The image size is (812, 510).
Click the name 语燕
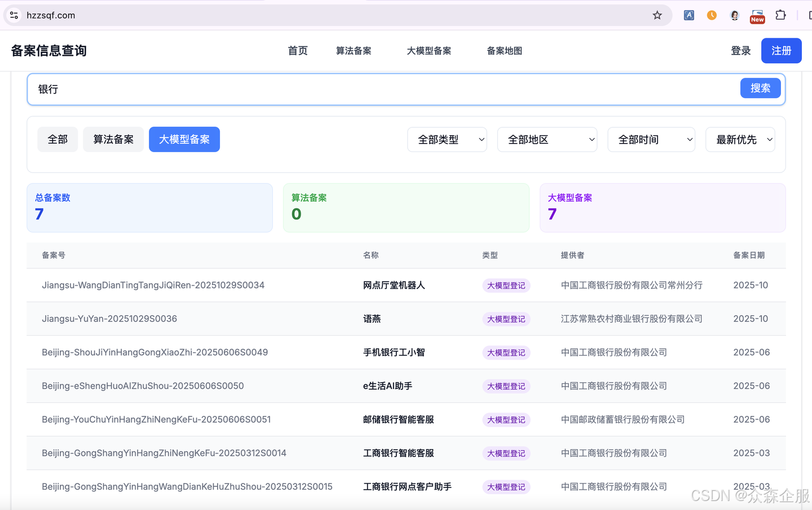tap(372, 319)
